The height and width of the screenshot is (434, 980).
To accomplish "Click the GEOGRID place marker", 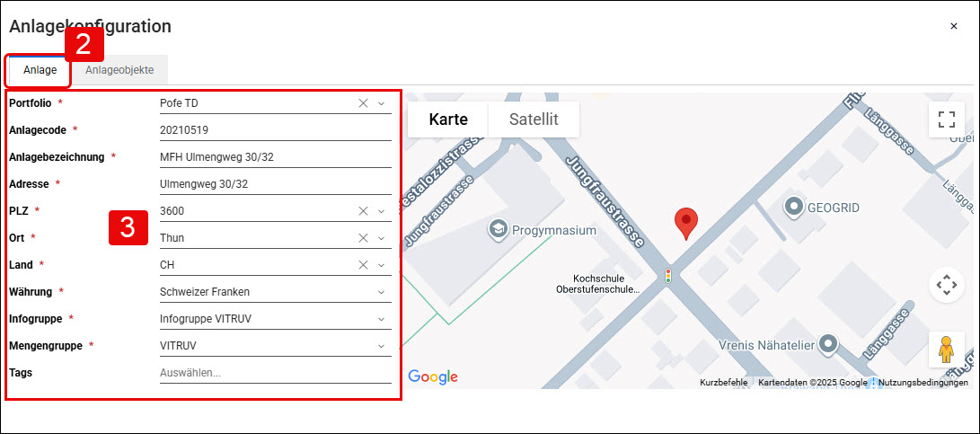I will tap(794, 205).
